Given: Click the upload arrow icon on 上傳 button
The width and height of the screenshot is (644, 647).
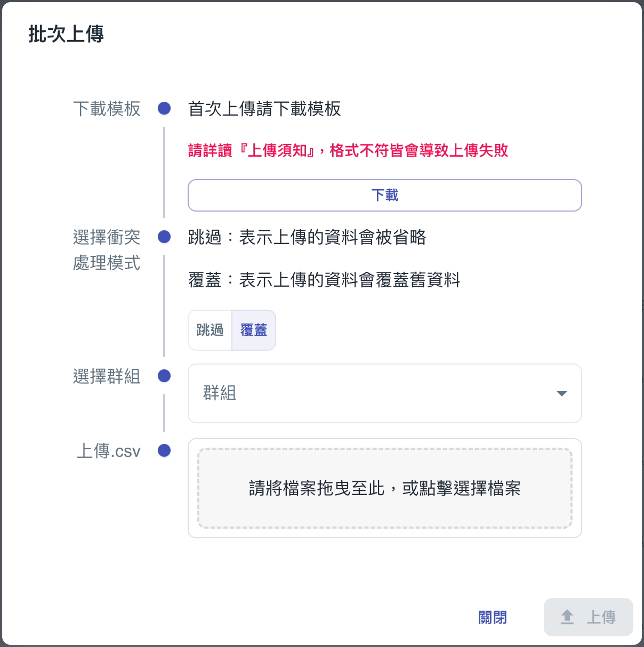Looking at the screenshot, I should 567,617.
